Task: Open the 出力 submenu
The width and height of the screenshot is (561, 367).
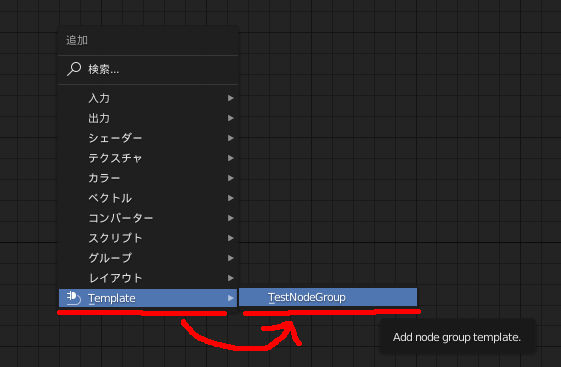Action: pyautogui.click(x=148, y=118)
